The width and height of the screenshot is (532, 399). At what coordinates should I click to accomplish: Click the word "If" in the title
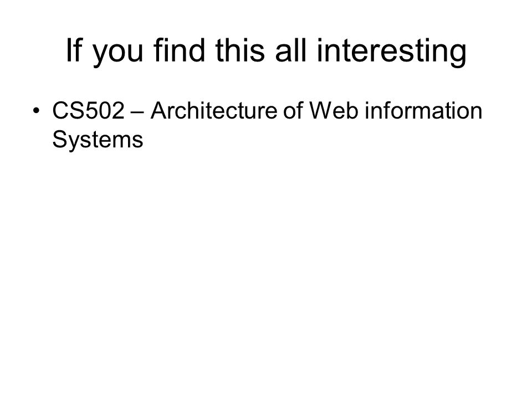click(x=74, y=50)
